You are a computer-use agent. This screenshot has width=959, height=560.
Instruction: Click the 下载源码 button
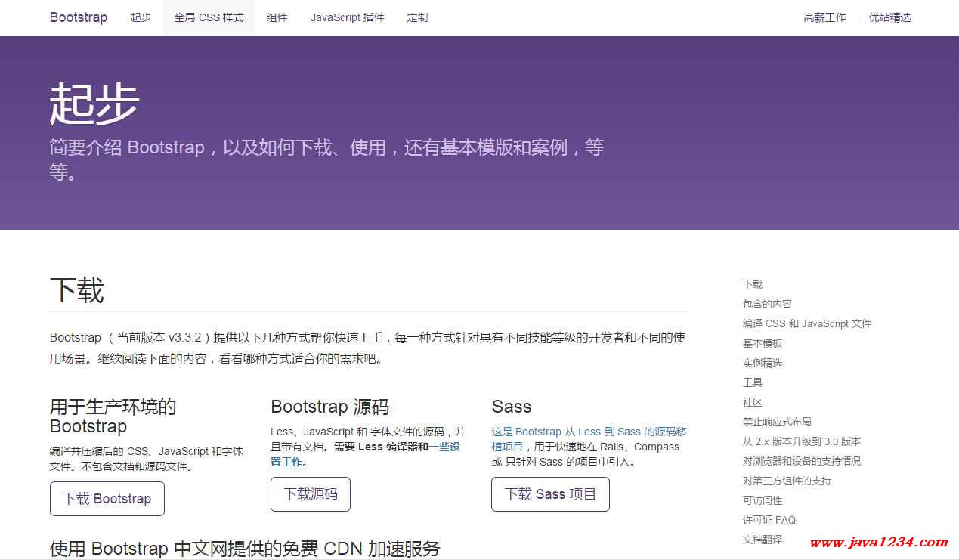coord(311,494)
